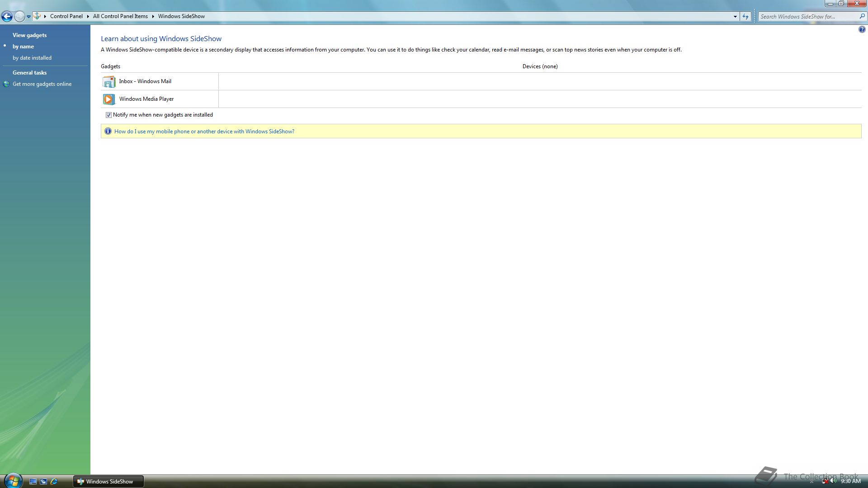This screenshot has height=488, width=868.
Task: Click the address bar refresh icon
Action: point(745,17)
